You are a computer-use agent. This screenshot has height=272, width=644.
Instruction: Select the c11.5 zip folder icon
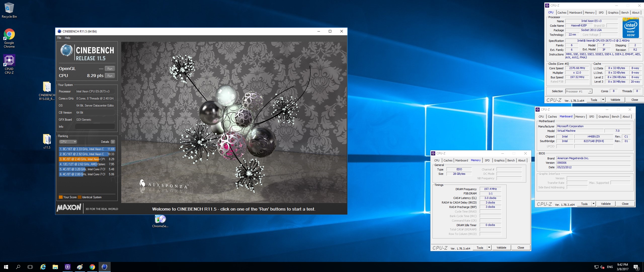click(47, 141)
